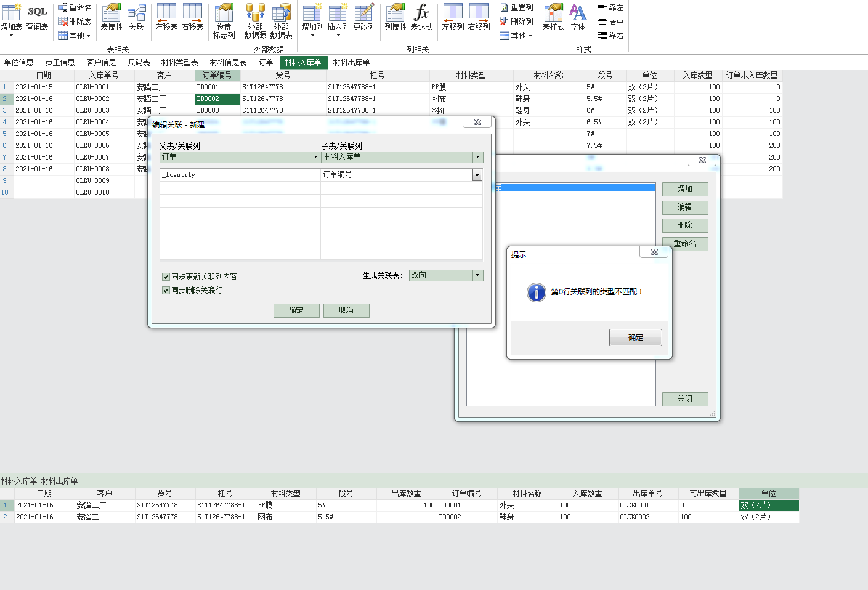Switch to the 材料信息表 tab
The height and width of the screenshot is (590, 868).
pos(229,62)
